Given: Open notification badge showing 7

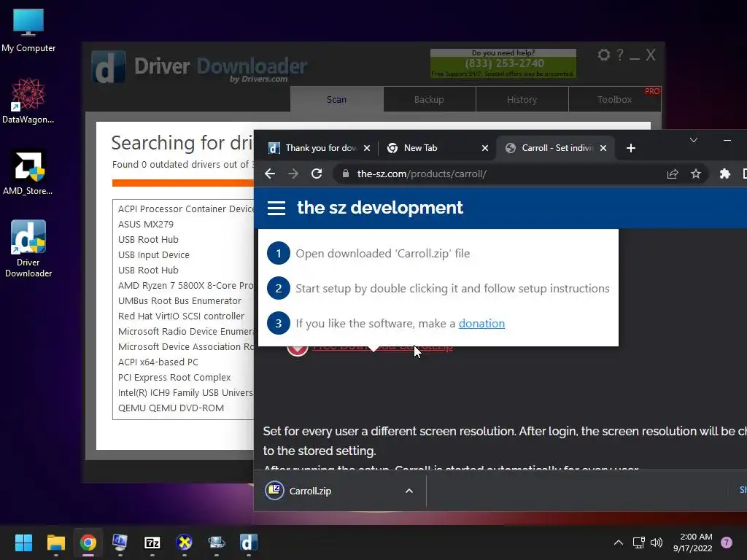Looking at the screenshot, I should click(x=727, y=542).
